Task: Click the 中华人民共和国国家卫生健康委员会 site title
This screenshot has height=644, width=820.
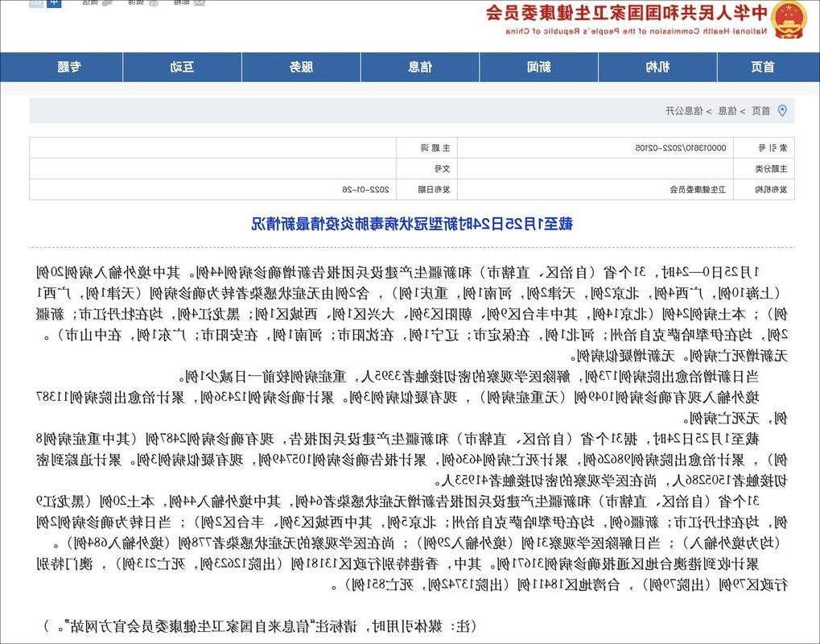Action: pyautogui.click(x=626, y=13)
